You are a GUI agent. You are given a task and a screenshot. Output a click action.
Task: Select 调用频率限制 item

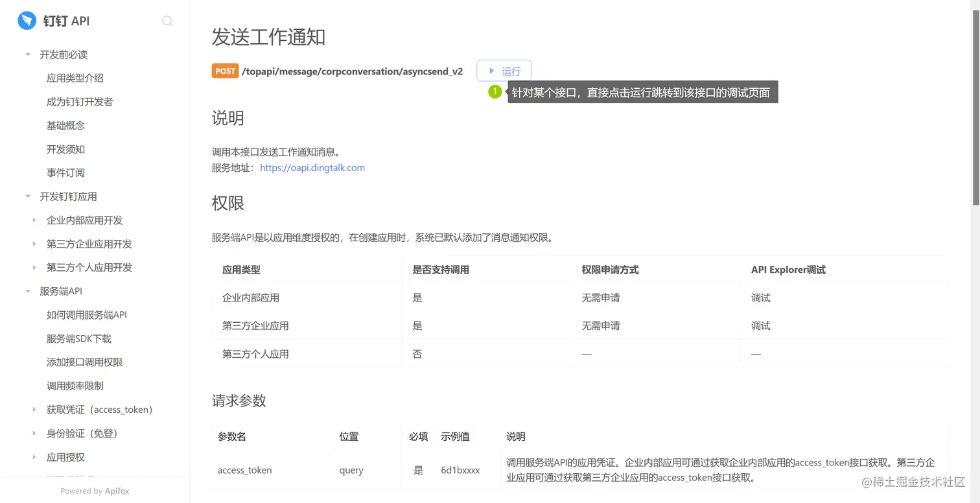(75, 386)
